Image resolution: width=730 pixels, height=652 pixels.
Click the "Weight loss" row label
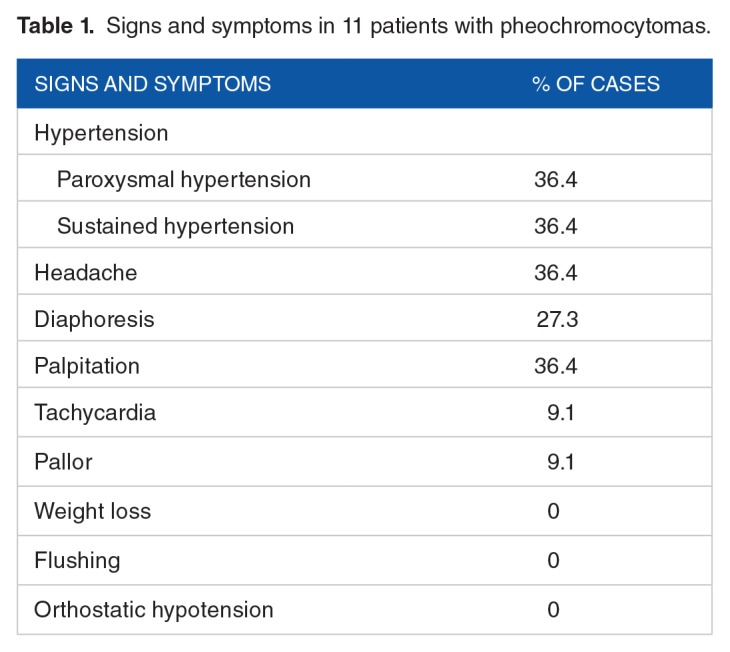[92, 511]
